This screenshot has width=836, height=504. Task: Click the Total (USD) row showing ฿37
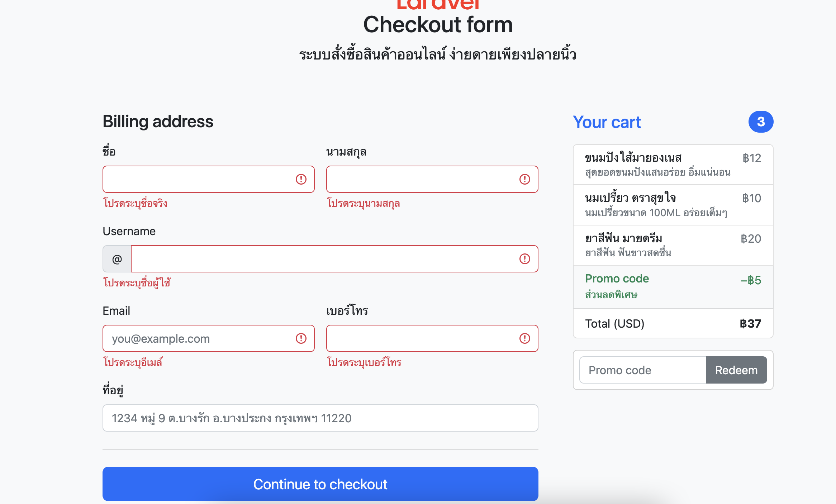pos(673,324)
